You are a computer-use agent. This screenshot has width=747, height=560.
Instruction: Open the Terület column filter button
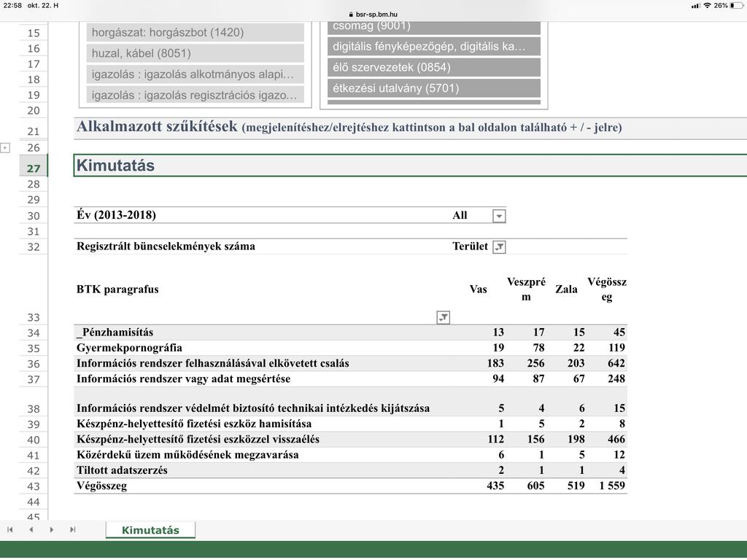pos(499,246)
